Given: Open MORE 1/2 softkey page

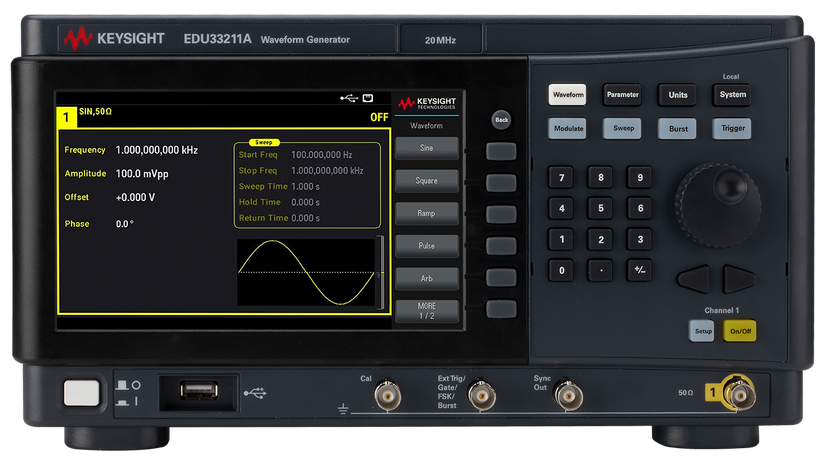Looking at the screenshot, I should [427, 311].
